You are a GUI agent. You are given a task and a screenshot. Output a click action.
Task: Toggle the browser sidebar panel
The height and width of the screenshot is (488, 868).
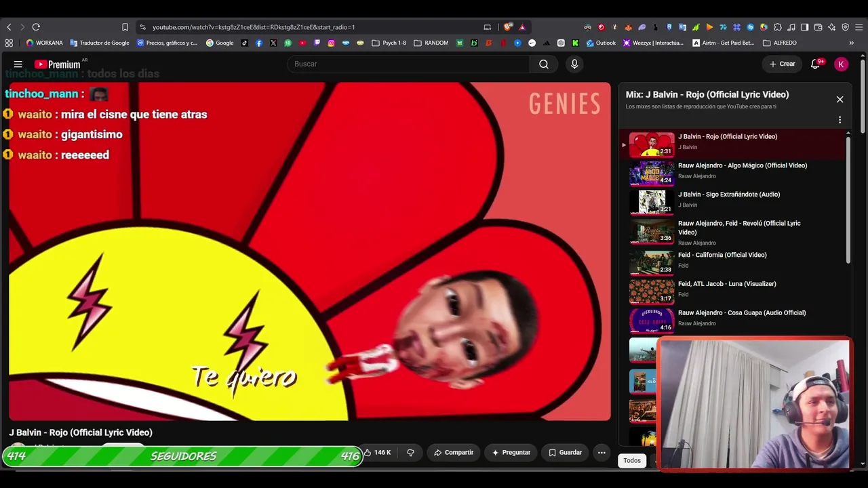804,27
